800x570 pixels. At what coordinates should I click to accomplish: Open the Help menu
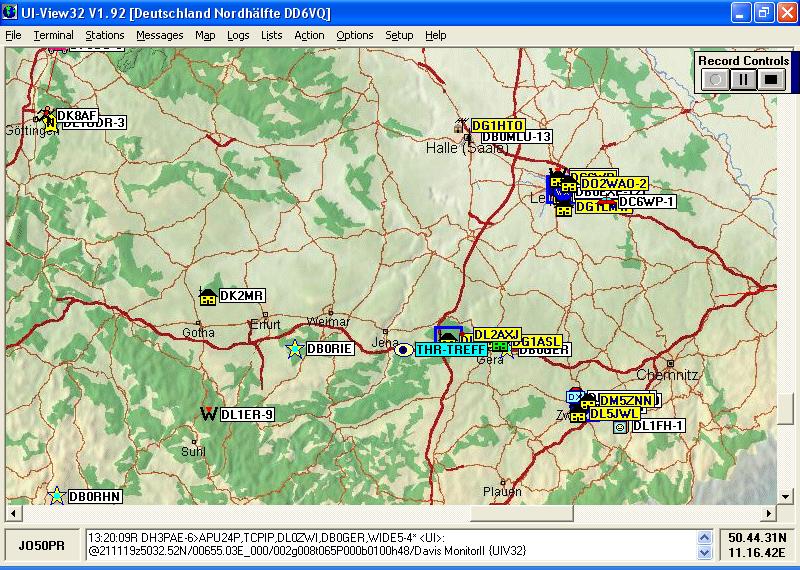436,35
